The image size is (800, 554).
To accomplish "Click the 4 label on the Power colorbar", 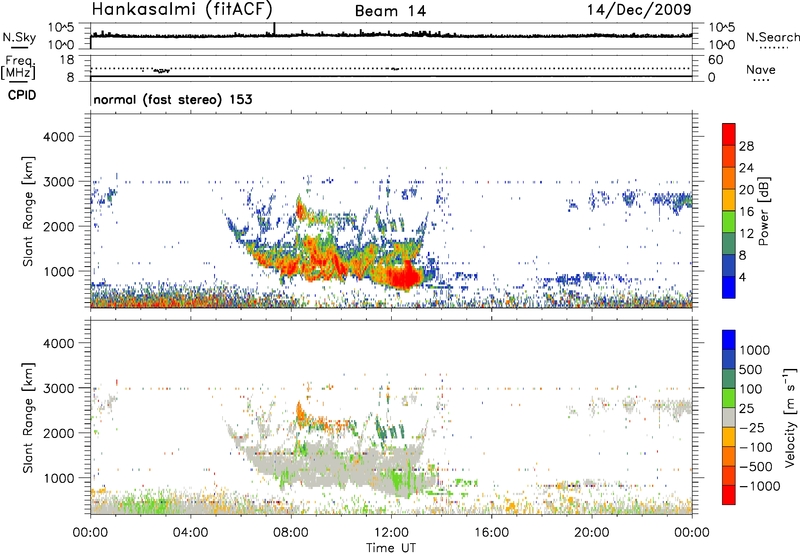I will coord(742,277).
